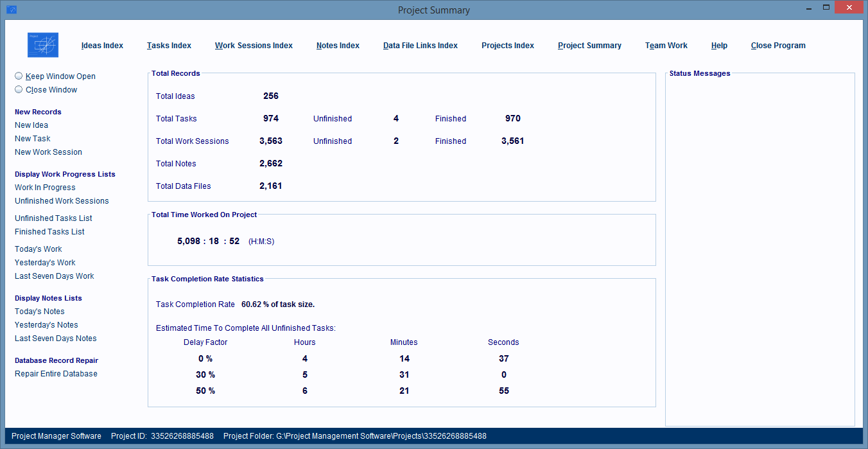Click inside the Status Messages panel
Screen dimensions: 868x449
759,251
